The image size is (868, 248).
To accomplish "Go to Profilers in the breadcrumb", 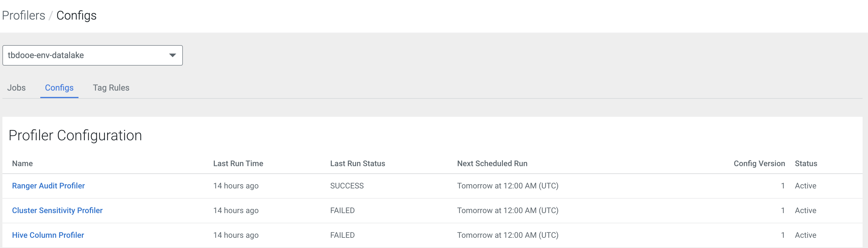I will click(x=23, y=16).
